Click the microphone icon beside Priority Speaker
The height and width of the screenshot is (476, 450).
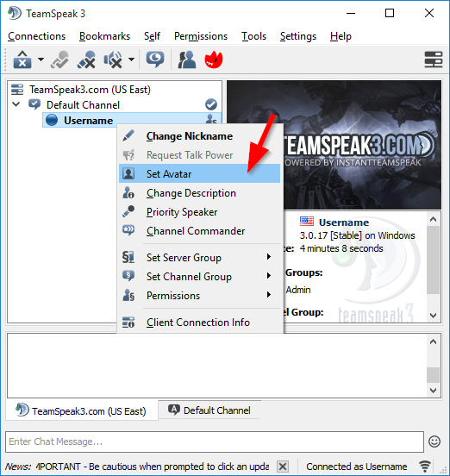(128, 211)
